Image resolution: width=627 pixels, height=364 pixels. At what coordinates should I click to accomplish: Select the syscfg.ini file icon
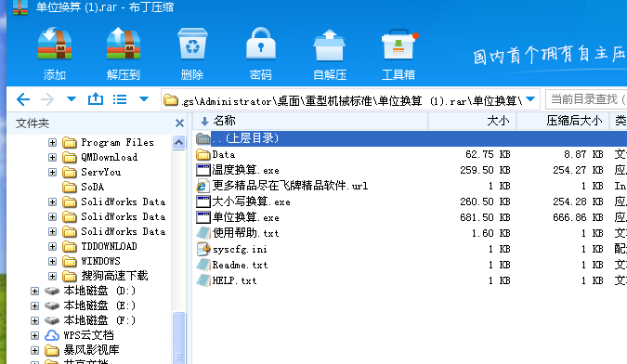tap(203, 249)
